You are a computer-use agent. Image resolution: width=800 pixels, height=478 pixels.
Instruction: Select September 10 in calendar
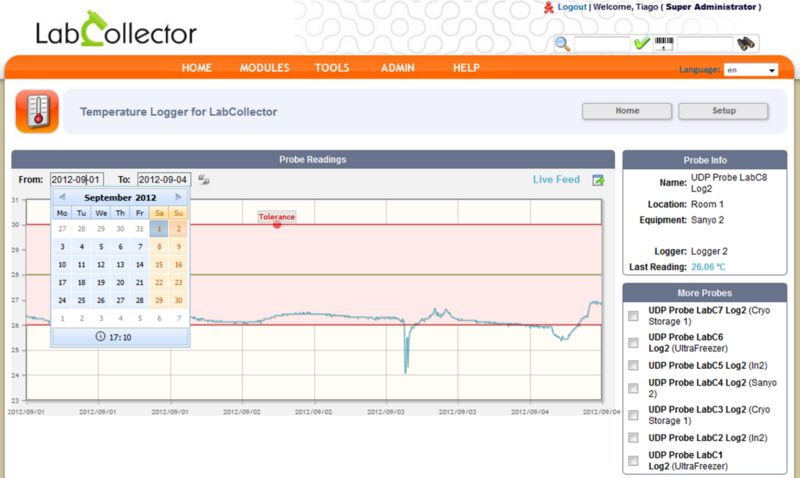pyautogui.click(x=62, y=265)
